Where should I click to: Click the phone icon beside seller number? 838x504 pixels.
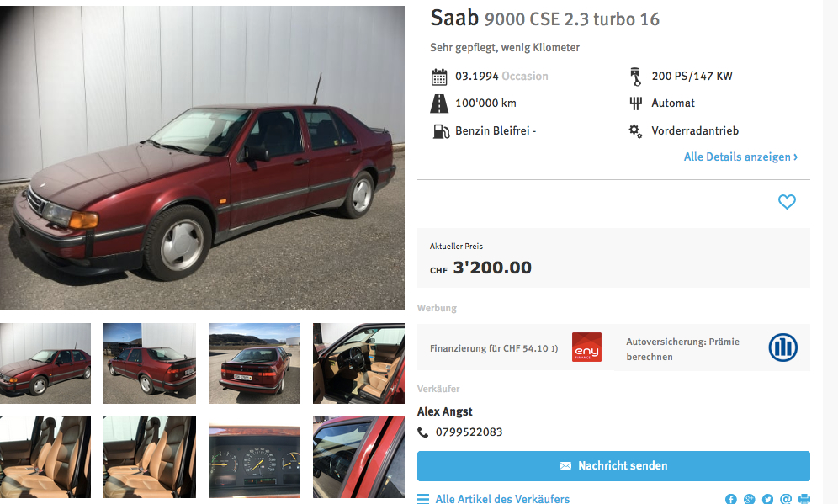pyautogui.click(x=422, y=432)
